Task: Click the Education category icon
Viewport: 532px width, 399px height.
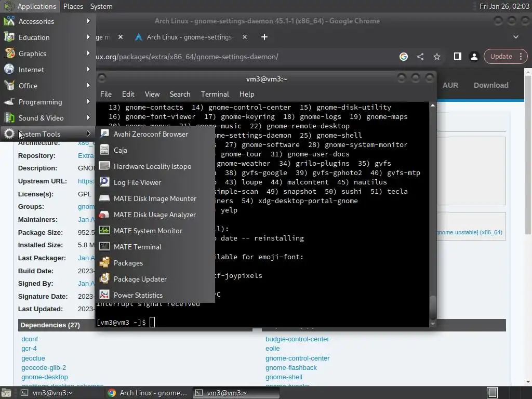Action: (9, 37)
